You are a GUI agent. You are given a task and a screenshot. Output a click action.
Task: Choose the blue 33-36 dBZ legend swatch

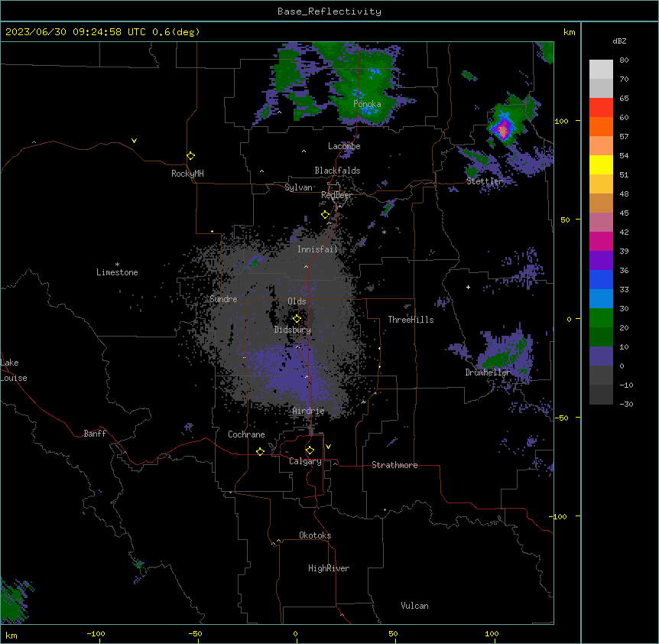pyautogui.click(x=601, y=279)
